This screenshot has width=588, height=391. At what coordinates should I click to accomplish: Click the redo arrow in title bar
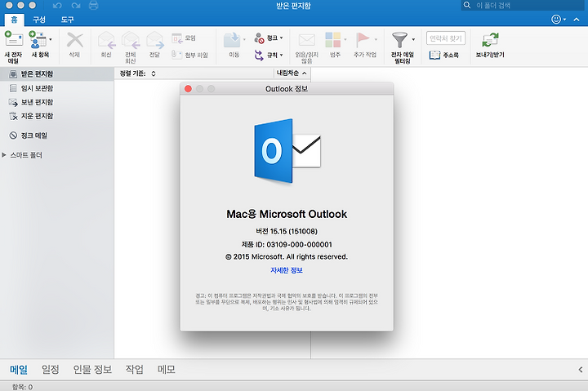pos(76,6)
